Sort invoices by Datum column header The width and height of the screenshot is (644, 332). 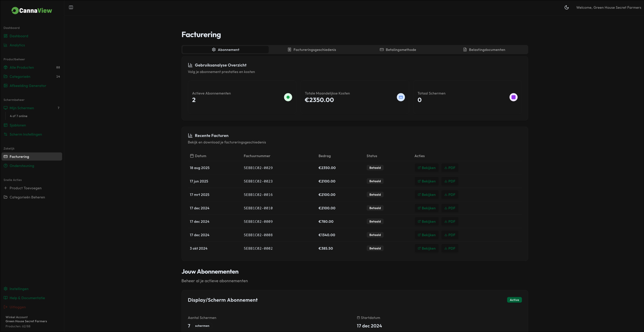click(200, 156)
